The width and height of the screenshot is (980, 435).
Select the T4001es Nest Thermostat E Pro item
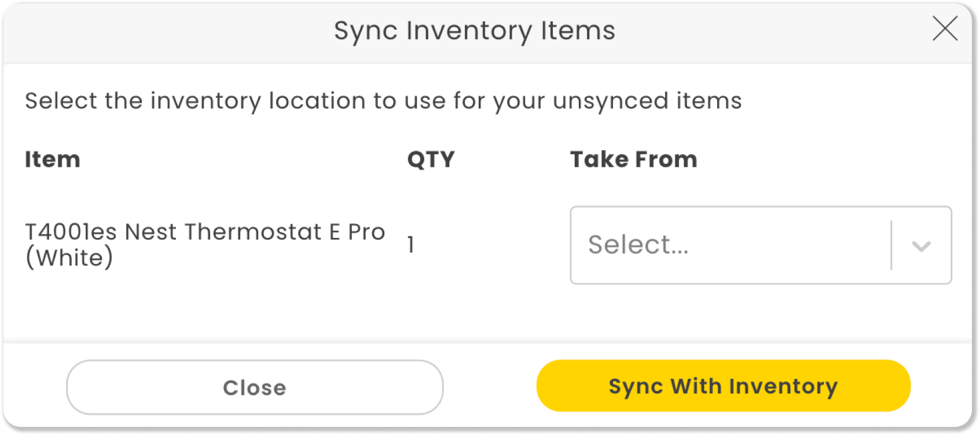point(205,244)
